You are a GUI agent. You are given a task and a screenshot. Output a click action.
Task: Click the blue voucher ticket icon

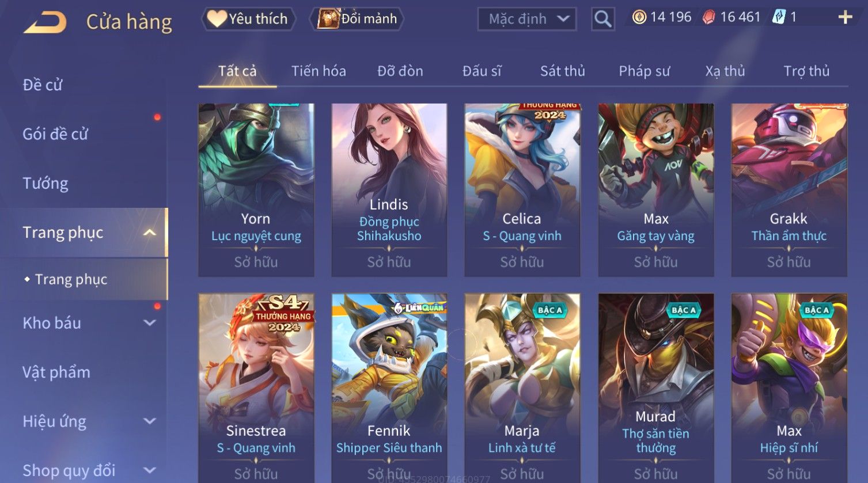point(779,17)
